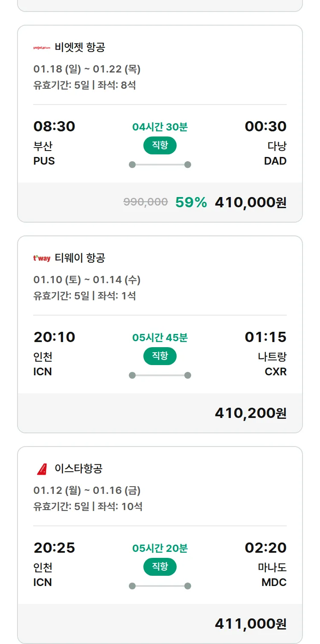Click the PUS to DAD route line
The image size is (320, 644).
pos(160,165)
